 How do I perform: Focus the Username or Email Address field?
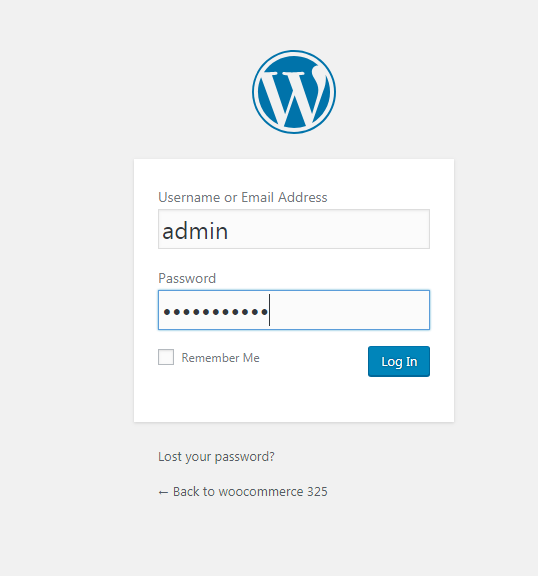click(x=294, y=229)
